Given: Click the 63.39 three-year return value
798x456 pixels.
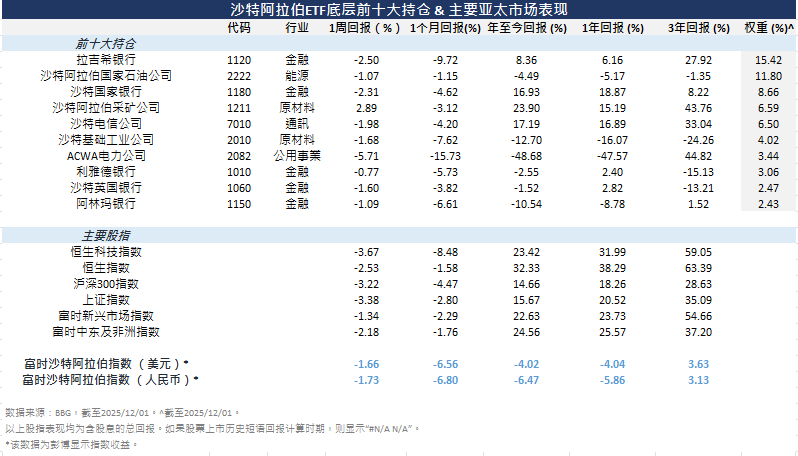Looking at the screenshot, I should pos(698,268).
